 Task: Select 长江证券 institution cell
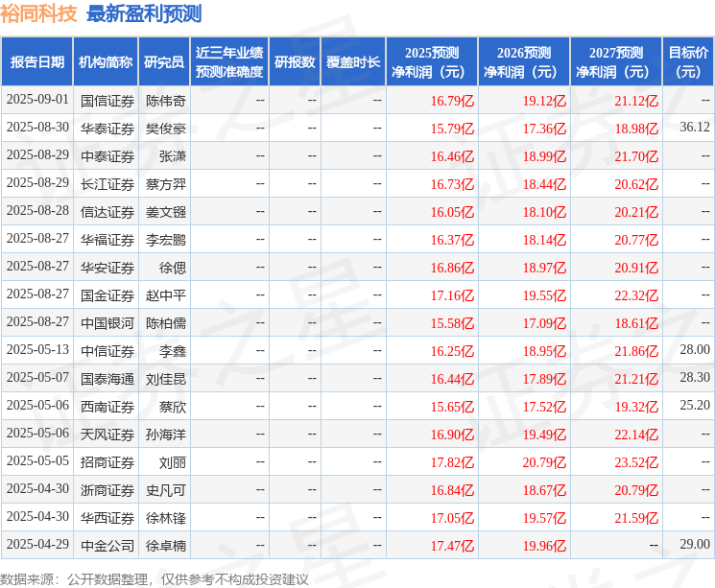(x=107, y=184)
